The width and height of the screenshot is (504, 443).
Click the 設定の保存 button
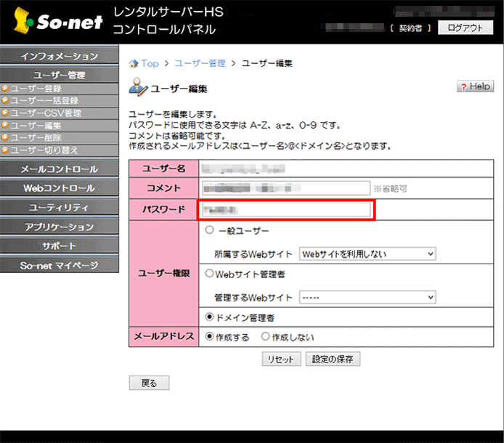(x=333, y=359)
